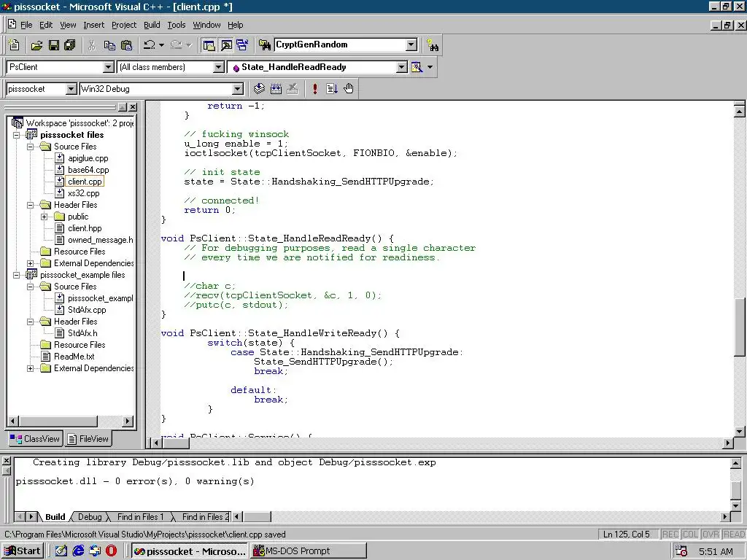
Task: Click the Copy toolbar icon
Action: click(x=109, y=45)
